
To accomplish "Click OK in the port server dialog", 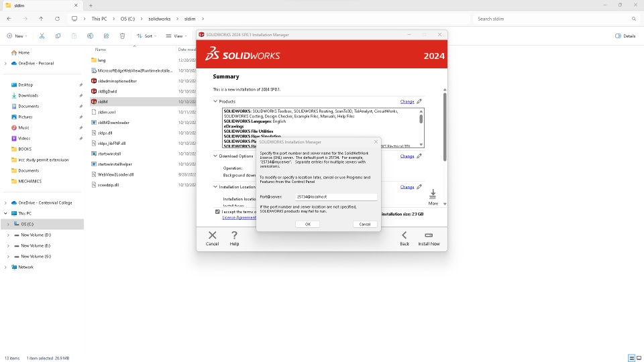I will pos(307,224).
